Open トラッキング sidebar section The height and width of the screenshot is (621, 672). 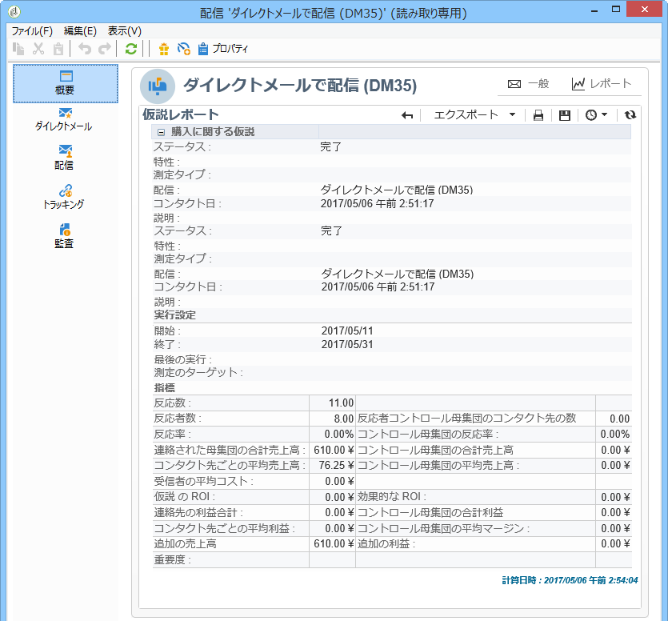(63, 197)
